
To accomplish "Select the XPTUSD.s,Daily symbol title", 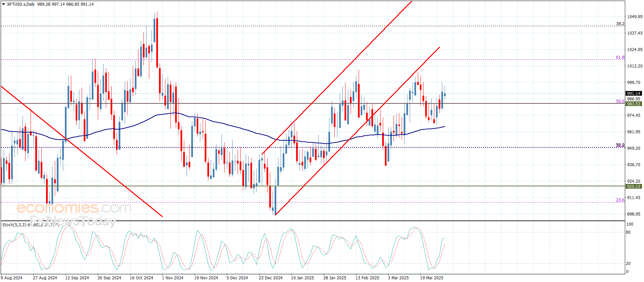I will point(21,4).
